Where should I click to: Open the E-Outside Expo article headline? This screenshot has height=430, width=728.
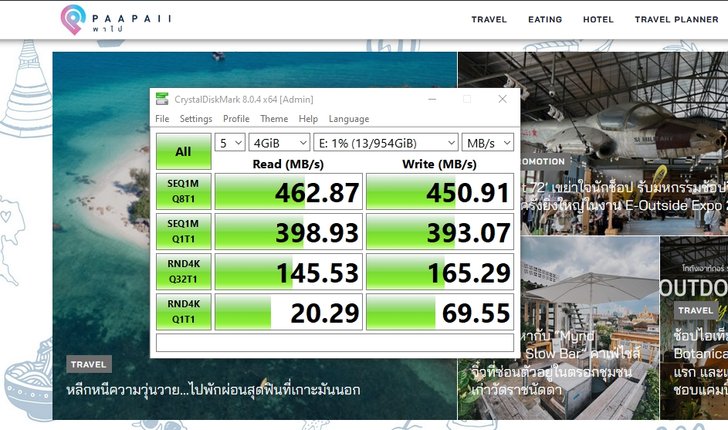pos(622,196)
